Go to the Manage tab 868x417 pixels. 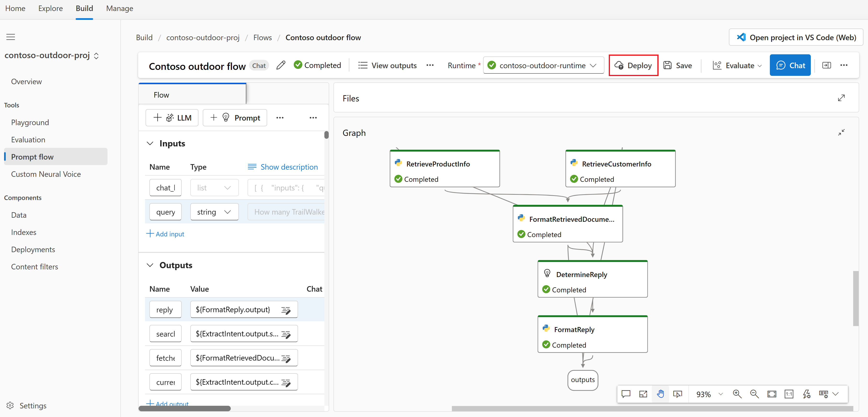(x=120, y=8)
